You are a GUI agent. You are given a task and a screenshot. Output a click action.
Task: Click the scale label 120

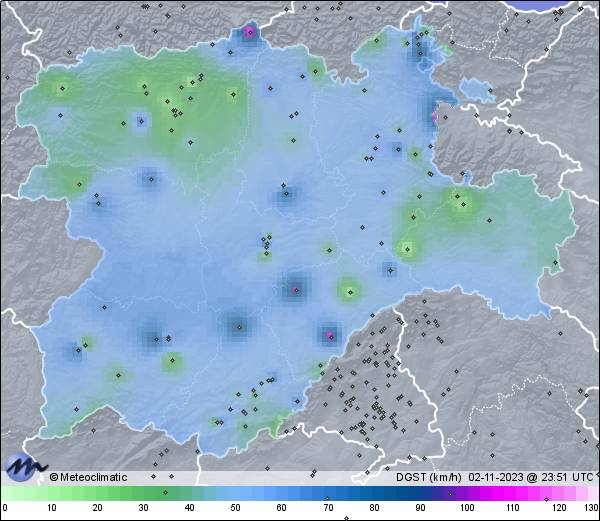click(559, 508)
